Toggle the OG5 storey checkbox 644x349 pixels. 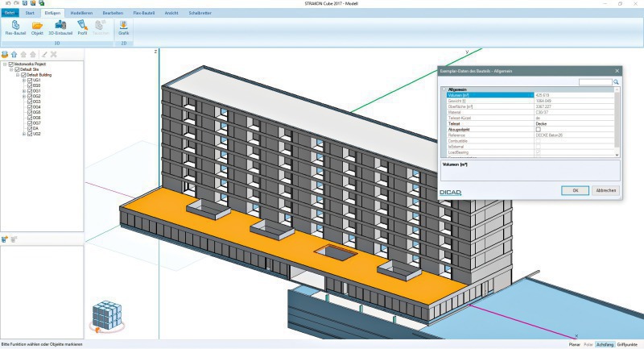point(30,112)
